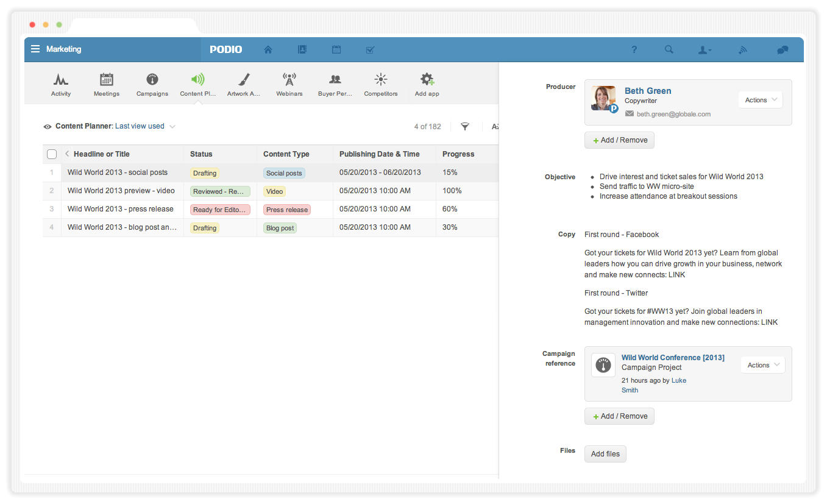Toggle the select-all checkbox in table header

pos(52,154)
